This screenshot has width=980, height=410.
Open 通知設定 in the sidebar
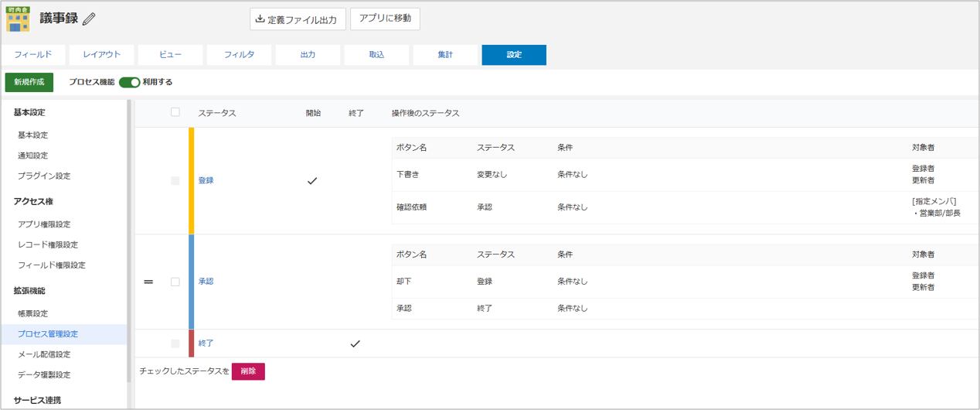[33, 155]
